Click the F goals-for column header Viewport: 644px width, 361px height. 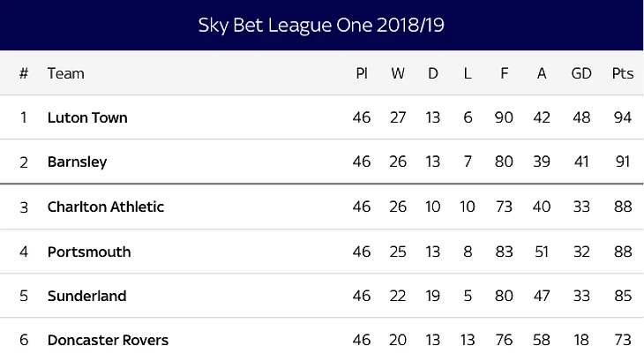pos(504,73)
